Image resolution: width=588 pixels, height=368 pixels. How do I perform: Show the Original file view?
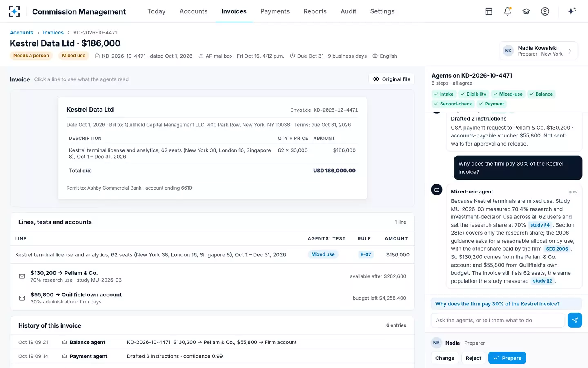[x=392, y=79]
